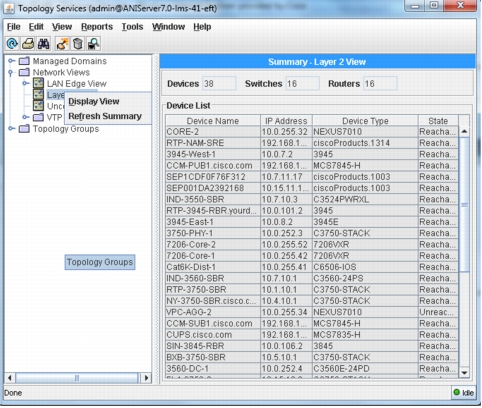Select the RTP-NAM-SRE device row
The width and height of the screenshot is (482, 408).
[312, 143]
